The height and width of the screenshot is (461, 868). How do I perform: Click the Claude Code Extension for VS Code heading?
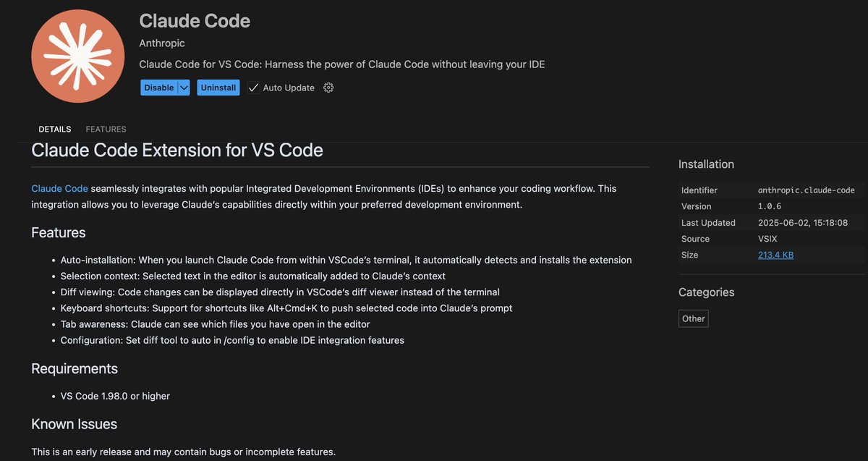coord(177,151)
